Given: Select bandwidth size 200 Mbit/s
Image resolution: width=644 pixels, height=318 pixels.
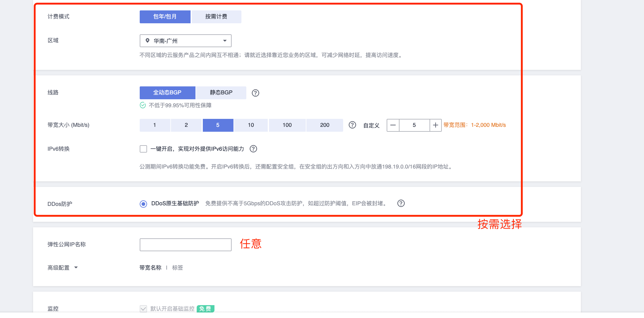Looking at the screenshot, I should (x=324, y=125).
